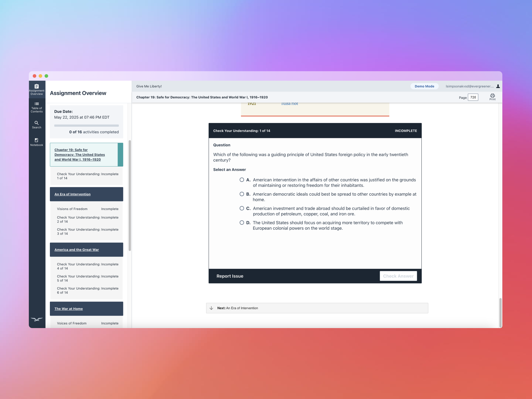Select the Search tool in sidebar
Image resolution: width=532 pixels, height=399 pixels.
[36, 125]
